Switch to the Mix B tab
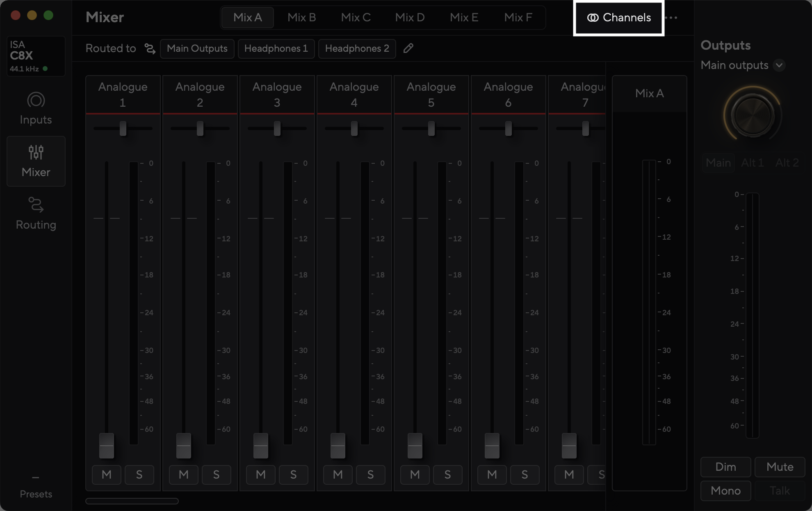The height and width of the screenshot is (511, 812). click(301, 18)
